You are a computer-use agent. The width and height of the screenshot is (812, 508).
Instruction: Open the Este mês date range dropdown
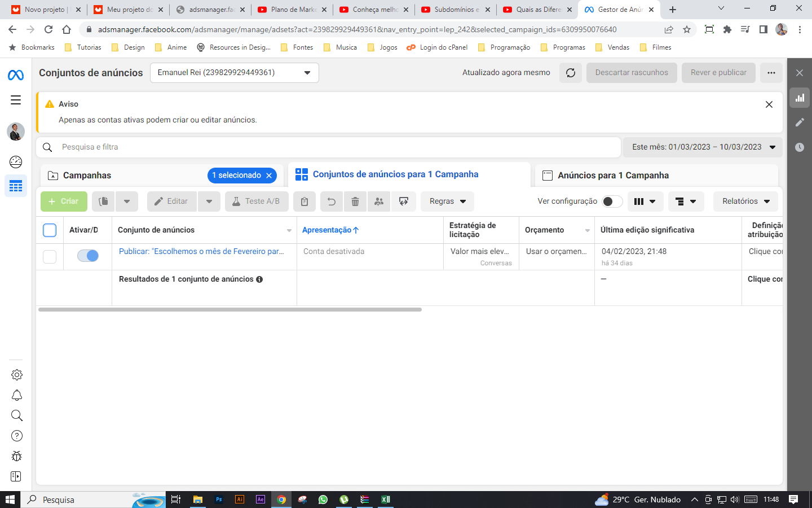(x=703, y=147)
